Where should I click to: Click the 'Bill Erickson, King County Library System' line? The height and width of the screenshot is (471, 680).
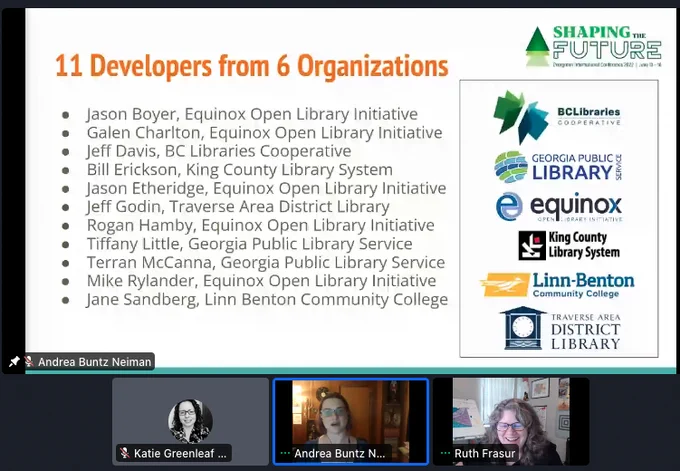pos(240,170)
